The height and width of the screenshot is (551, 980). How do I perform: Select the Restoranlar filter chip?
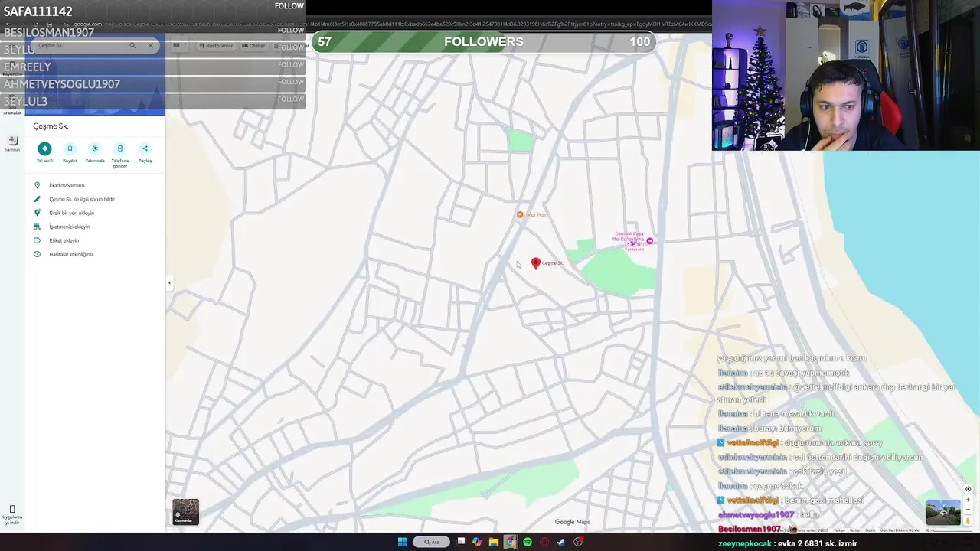(216, 46)
